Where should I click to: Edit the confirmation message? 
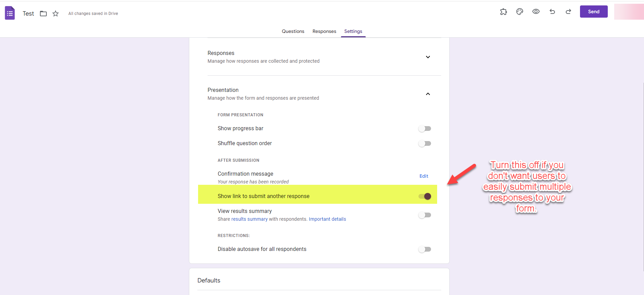(x=424, y=176)
